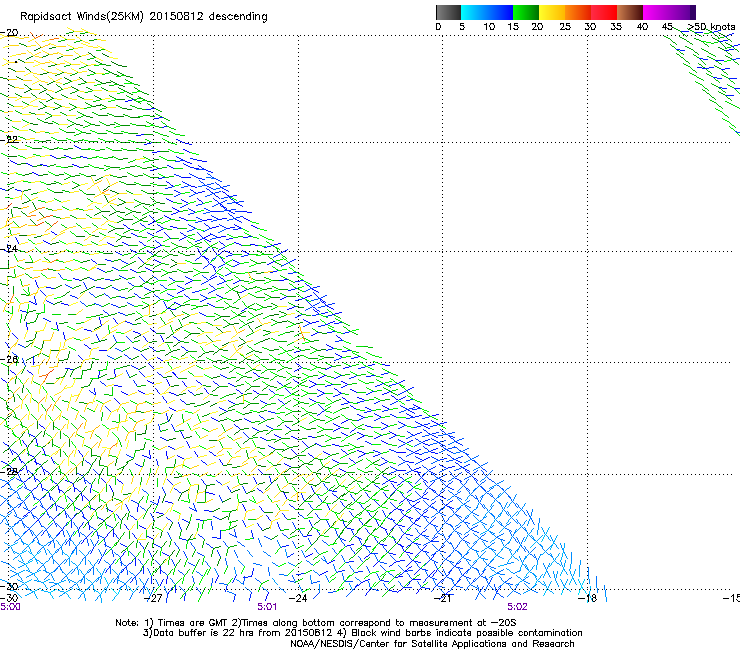Click the -26 latitude axis label
Viewport: 740px width, 650px height.
click(x=9, y=360)
